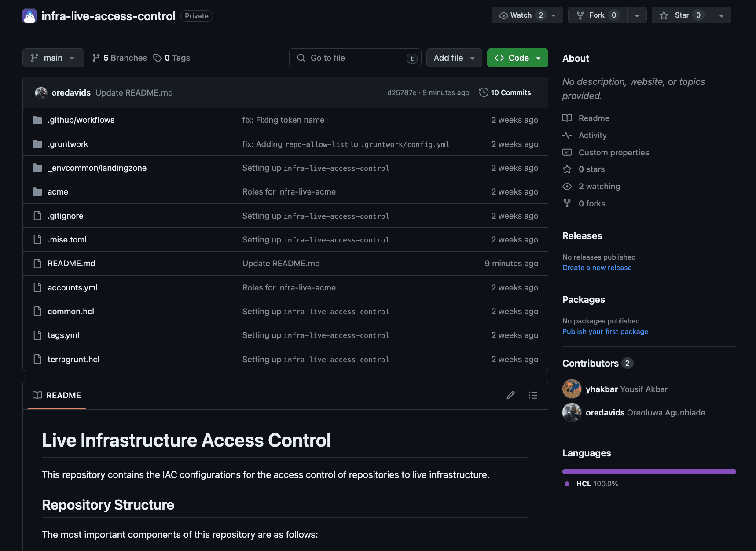Viewport: 756px width, 551px height.
Task: Open the 10 Commits history
Action: pyautogui.click(x=505, y=92)
